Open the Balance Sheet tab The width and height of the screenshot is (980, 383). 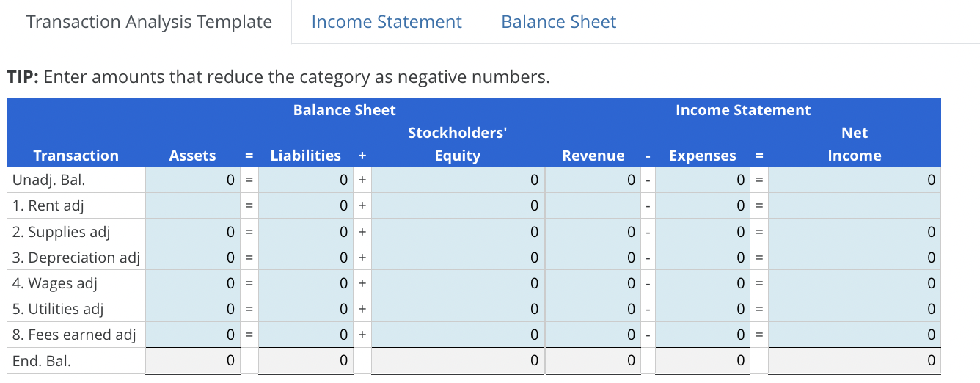pyautogui.click(x=559, y=22)
